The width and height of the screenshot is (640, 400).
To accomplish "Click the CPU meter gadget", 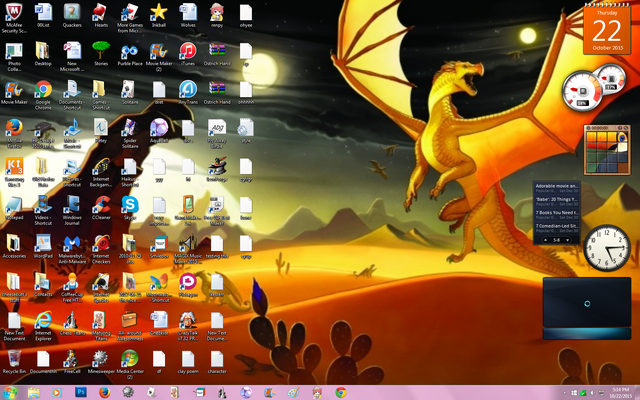I will coord(593,87).
